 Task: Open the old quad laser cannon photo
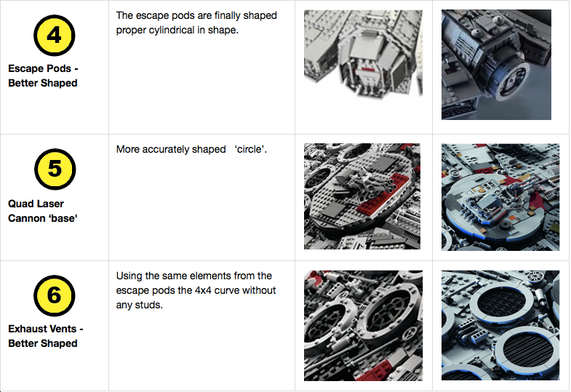pyautogui.click(x=362, y=196)
